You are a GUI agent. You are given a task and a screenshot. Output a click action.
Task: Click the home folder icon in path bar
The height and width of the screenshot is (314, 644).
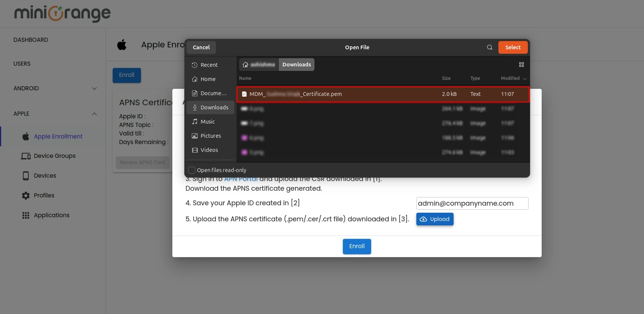pyautogui.click(x=245, y=65)
